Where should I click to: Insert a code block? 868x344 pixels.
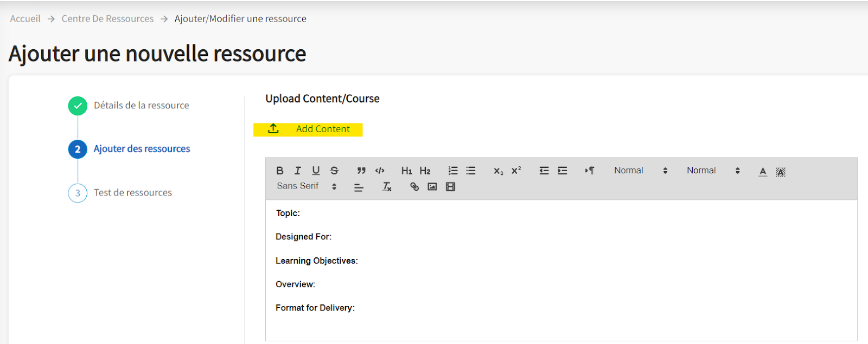click(380, 171)
